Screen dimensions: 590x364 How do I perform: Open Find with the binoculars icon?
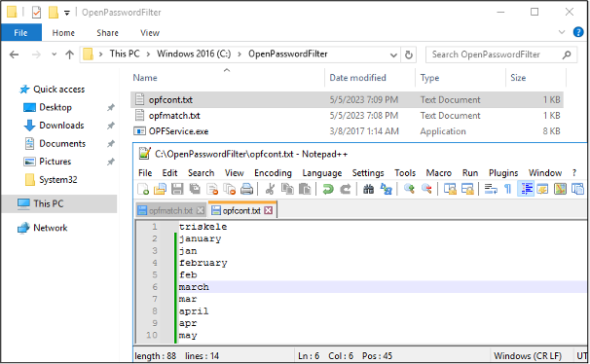(x=368, y=189)
